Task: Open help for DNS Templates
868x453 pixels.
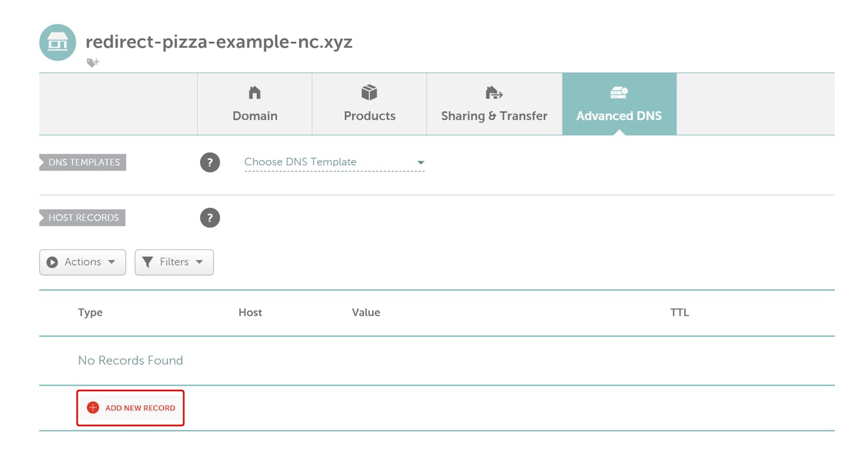Action: [x=210, y=163]
